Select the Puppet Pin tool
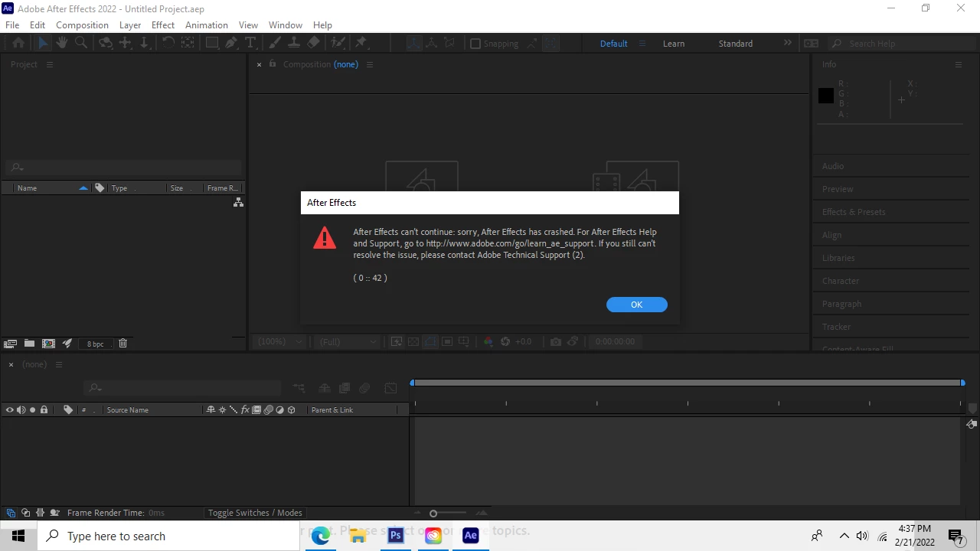980x551 pixels. (x=361, y=44)
